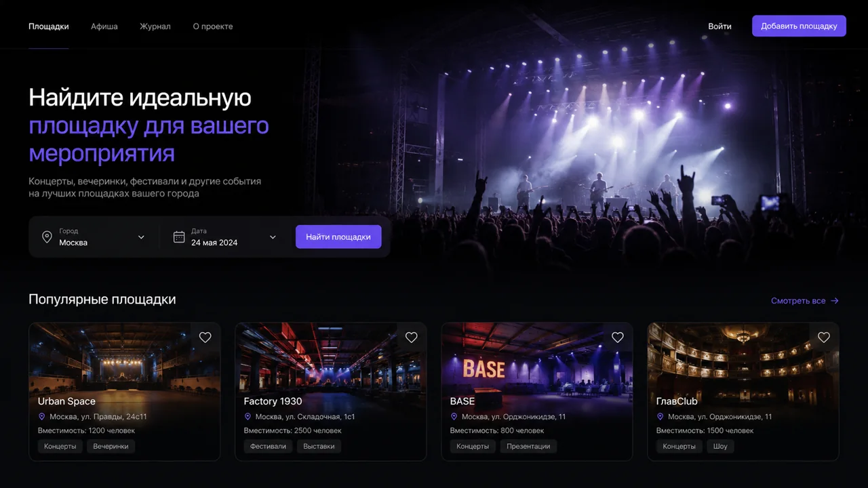Open the Журнал navigation tab
The image size is (868, 488).
point(155,26)
